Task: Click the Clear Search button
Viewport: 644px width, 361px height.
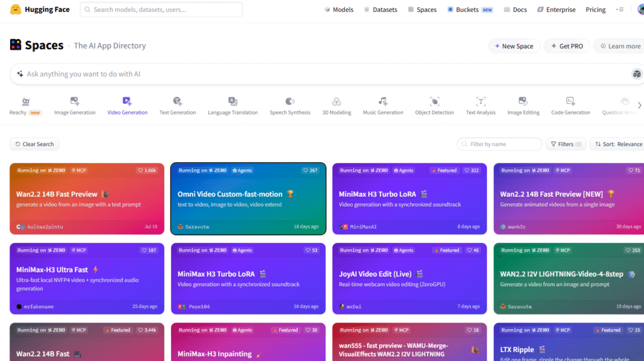Action: (35, 144)
